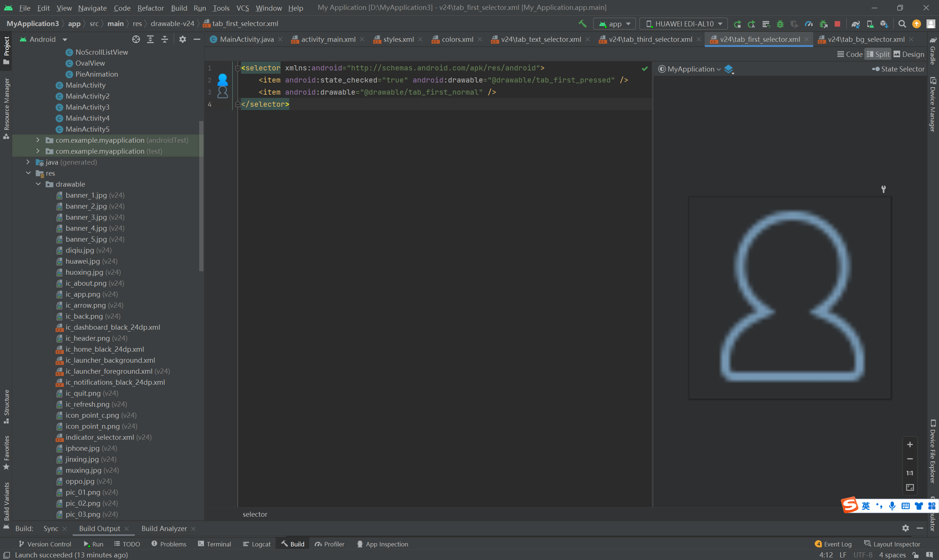Stop the running app
This screenshot has width=939, height=560.
click(x=837, y=24)
